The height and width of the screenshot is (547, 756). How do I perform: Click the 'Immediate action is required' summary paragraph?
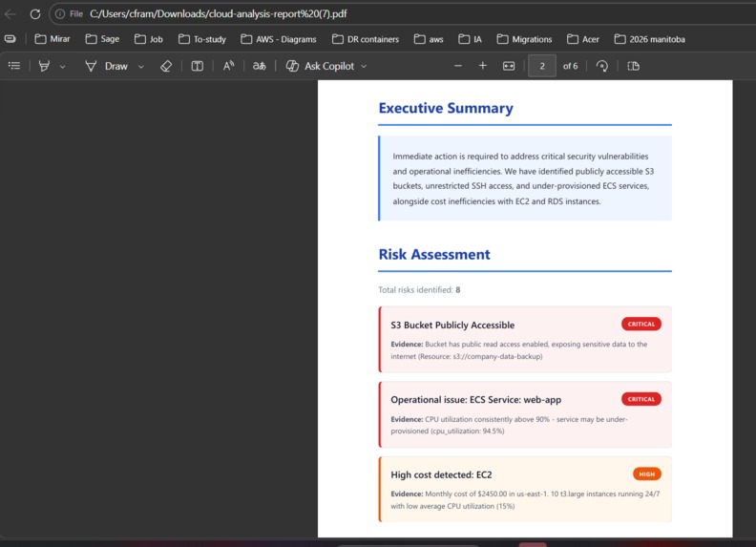pos(523,179)
